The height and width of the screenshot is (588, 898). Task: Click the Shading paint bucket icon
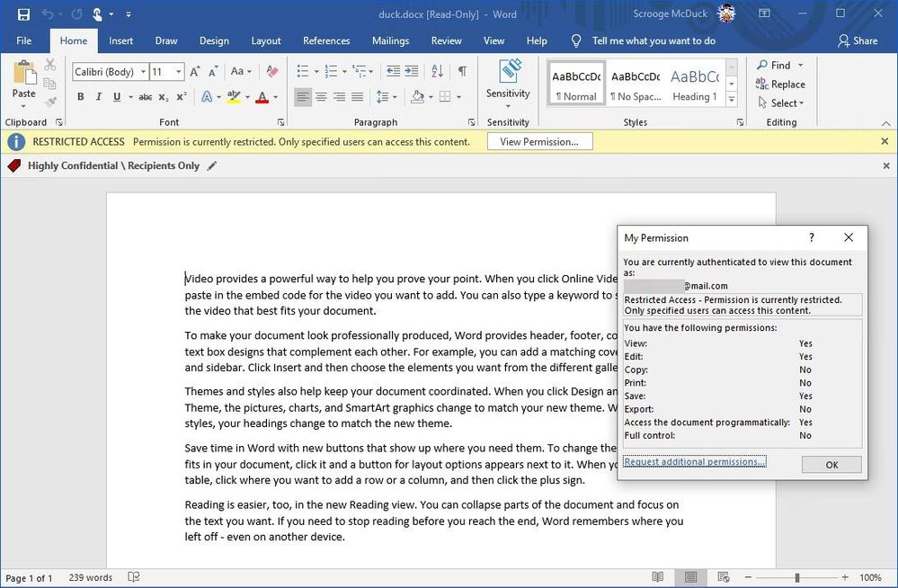click(x=418, y=97)
